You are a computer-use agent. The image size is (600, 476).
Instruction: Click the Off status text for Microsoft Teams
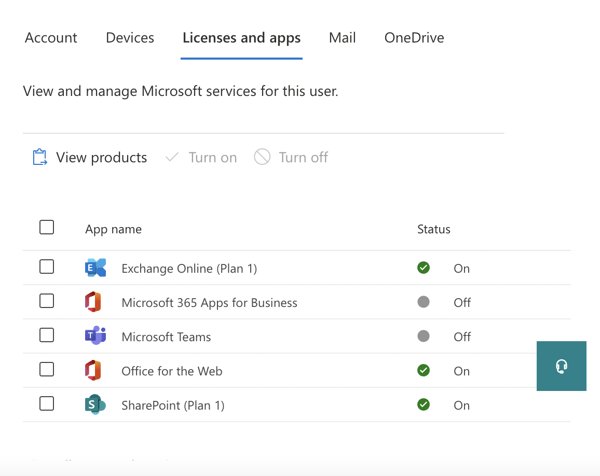[462, 337]
